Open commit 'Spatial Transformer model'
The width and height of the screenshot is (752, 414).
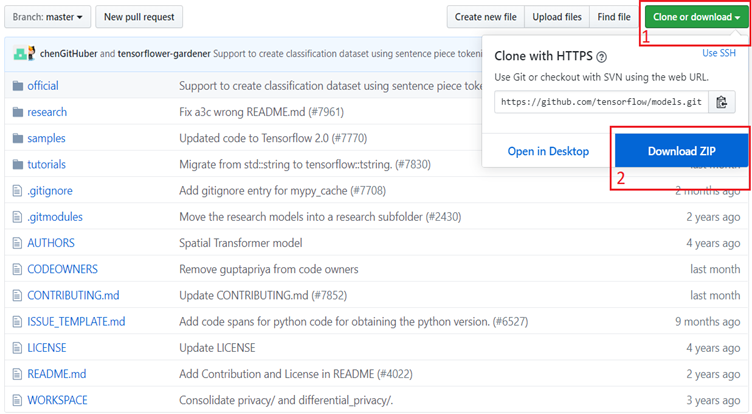click(241, 243)
